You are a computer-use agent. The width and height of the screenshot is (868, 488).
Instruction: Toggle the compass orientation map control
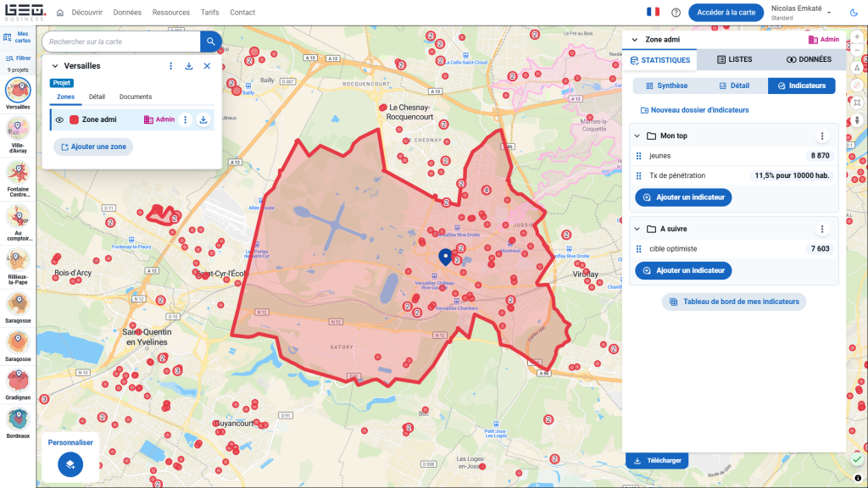click(857, 68)
